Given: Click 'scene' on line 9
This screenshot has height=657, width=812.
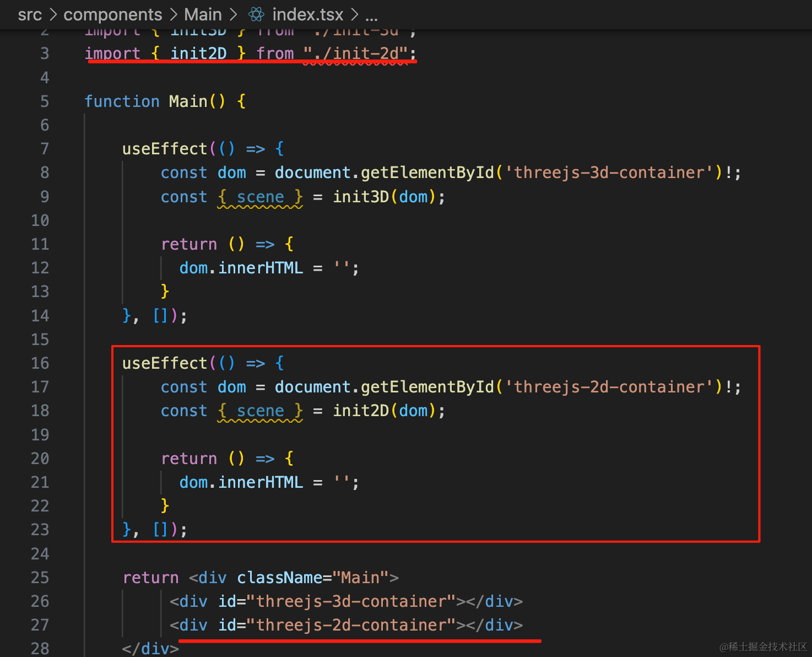Looking at the screenshot, I should pyautogui.click(x=261, y=197).
